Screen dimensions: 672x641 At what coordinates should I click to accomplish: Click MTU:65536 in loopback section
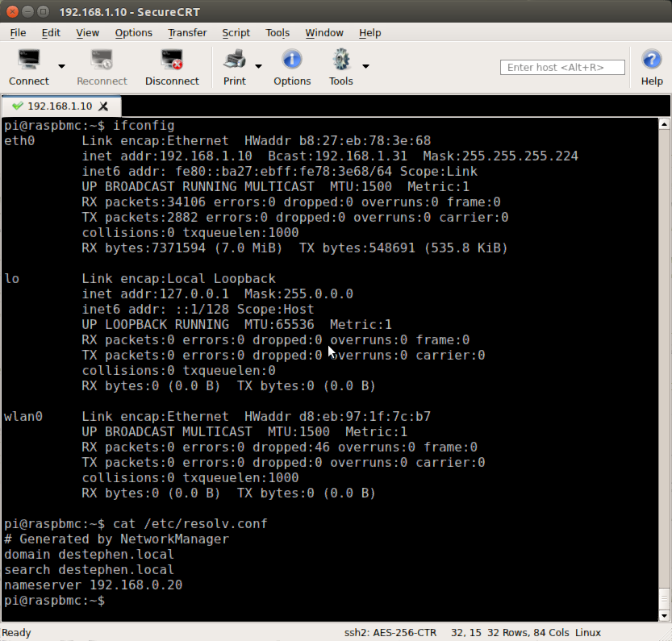pyautogui.click(x=279, y=325)
